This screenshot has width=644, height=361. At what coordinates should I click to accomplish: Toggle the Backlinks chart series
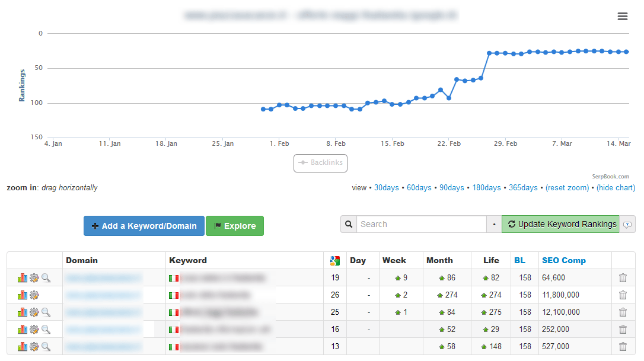(x=320, y=163)
